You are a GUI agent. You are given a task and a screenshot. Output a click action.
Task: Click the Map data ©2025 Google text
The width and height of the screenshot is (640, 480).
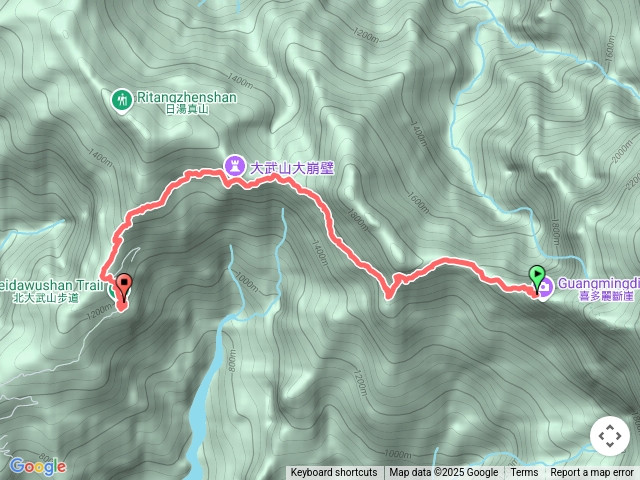click(x=444, y=473)
